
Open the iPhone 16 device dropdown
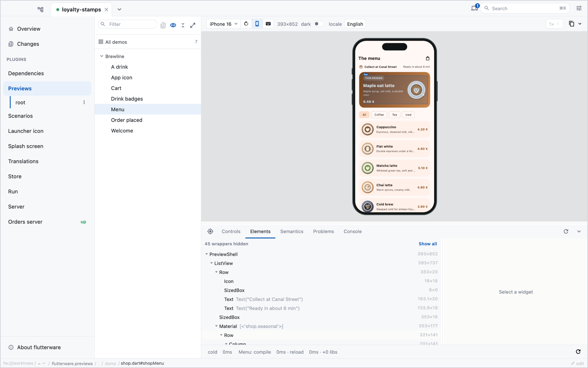click(x=223, y=24)
